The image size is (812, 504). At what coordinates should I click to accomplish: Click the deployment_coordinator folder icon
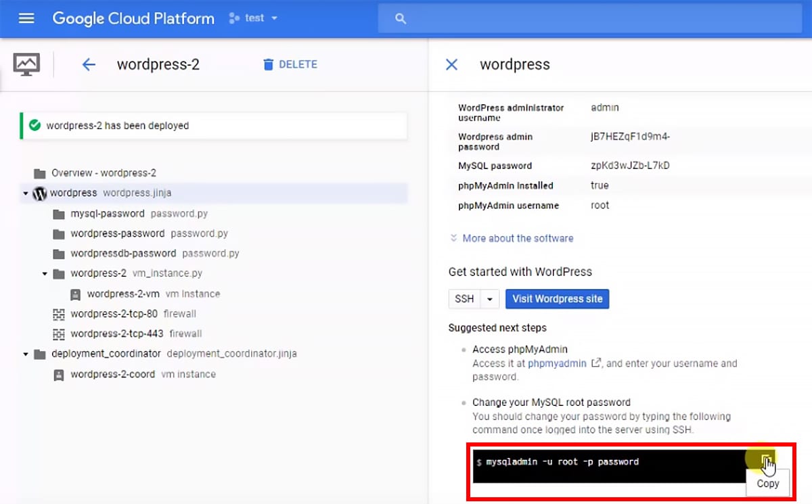pyautogui.click(x=40, y=354)
